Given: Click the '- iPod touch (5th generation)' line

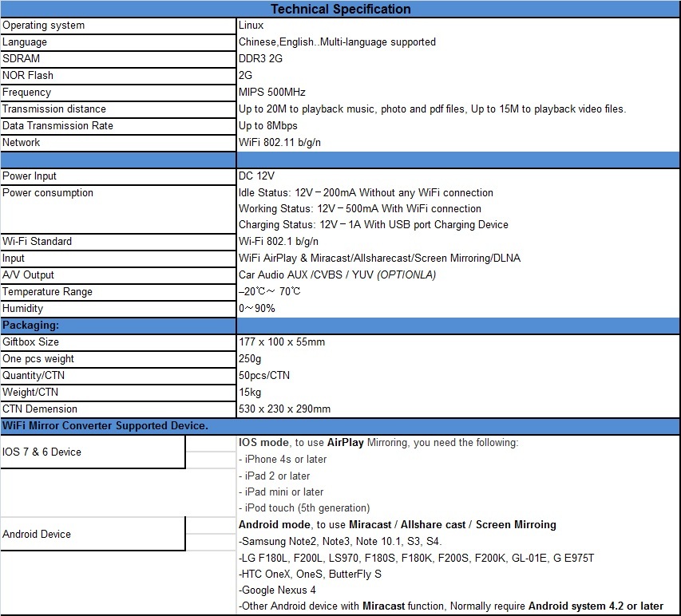Looking at the screenshot, I should click(x=304, y=508).
